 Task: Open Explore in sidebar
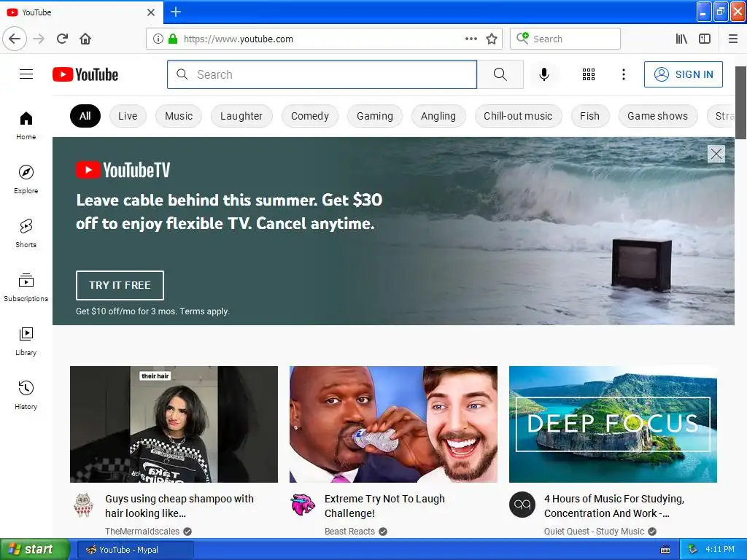(26, 179)
